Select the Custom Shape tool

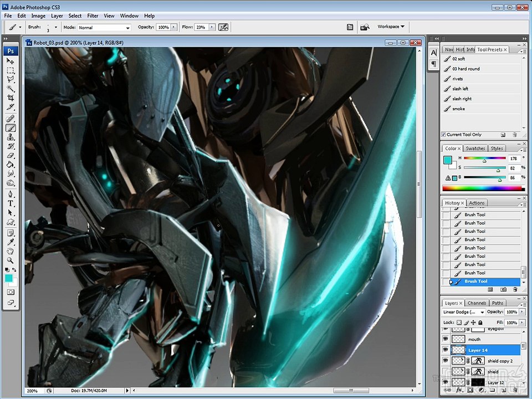click(x=11, y=222)
